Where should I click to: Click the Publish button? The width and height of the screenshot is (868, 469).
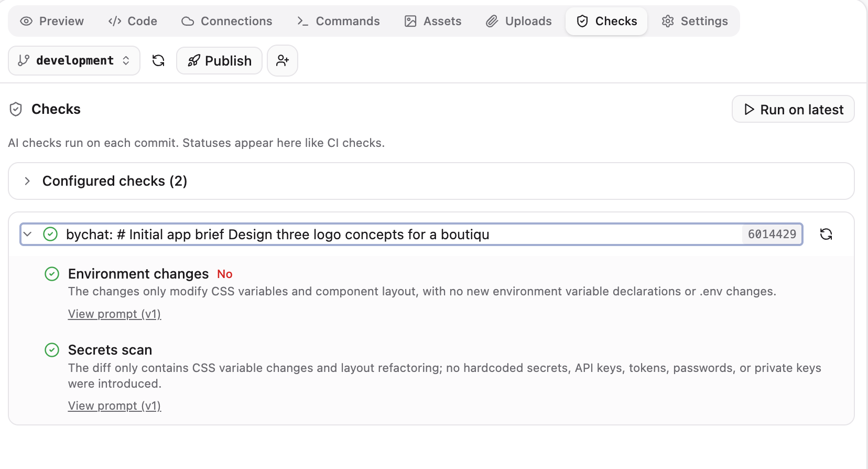click(219, 60)
